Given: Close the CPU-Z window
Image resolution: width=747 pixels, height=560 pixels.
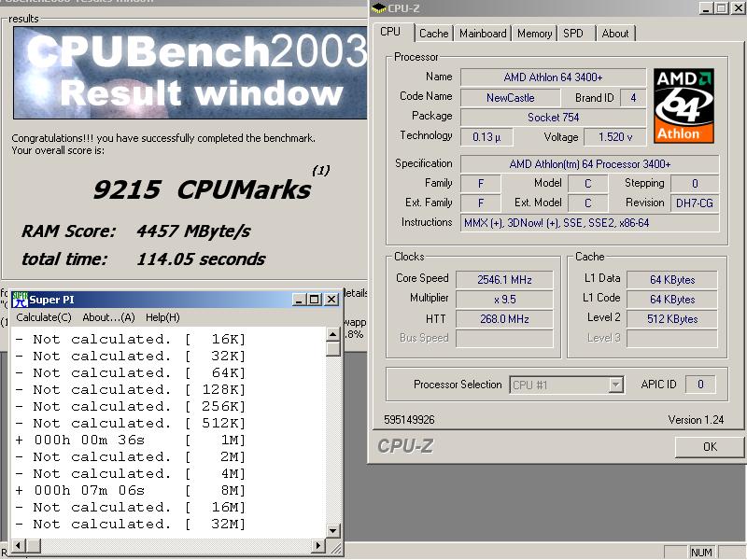Looking at the screenshot, I should (x=739, y=8).
